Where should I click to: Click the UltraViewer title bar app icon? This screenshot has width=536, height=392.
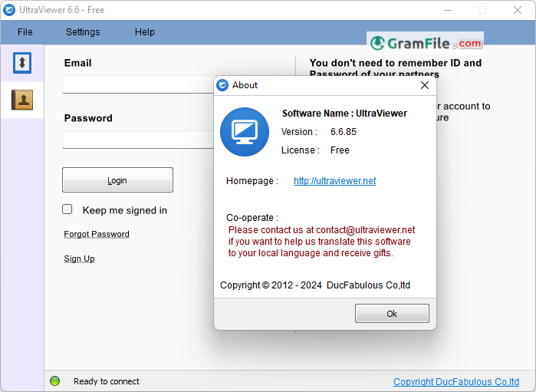[9, 10]
